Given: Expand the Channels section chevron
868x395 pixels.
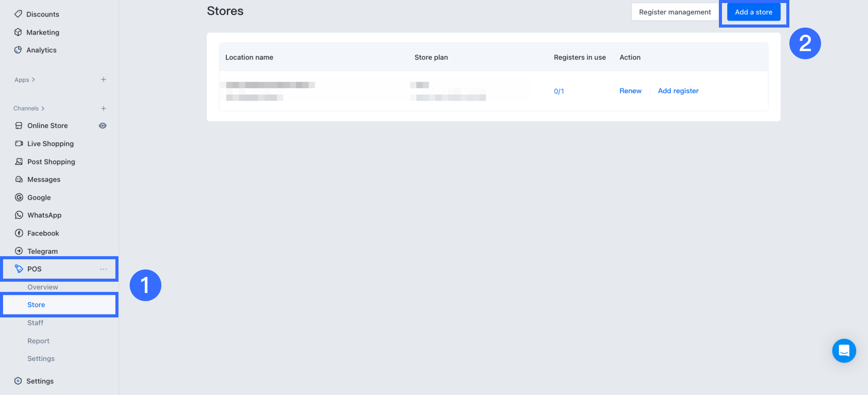Looking at the screenshot, I should [x=43, y=108].
